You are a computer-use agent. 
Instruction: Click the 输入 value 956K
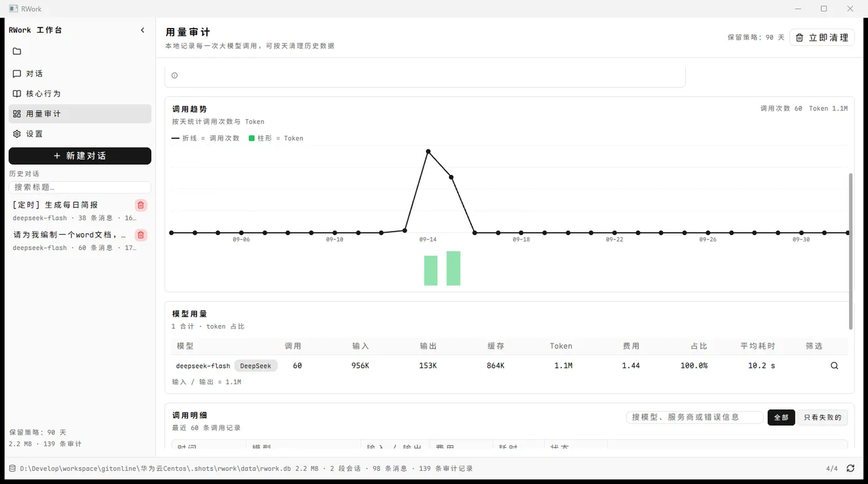(360, 366)
